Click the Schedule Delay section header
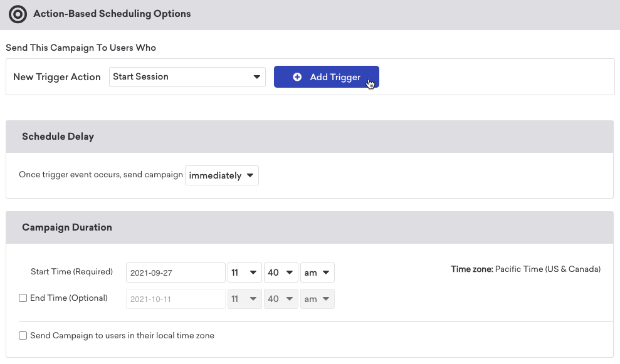 (x=58, y=137)
